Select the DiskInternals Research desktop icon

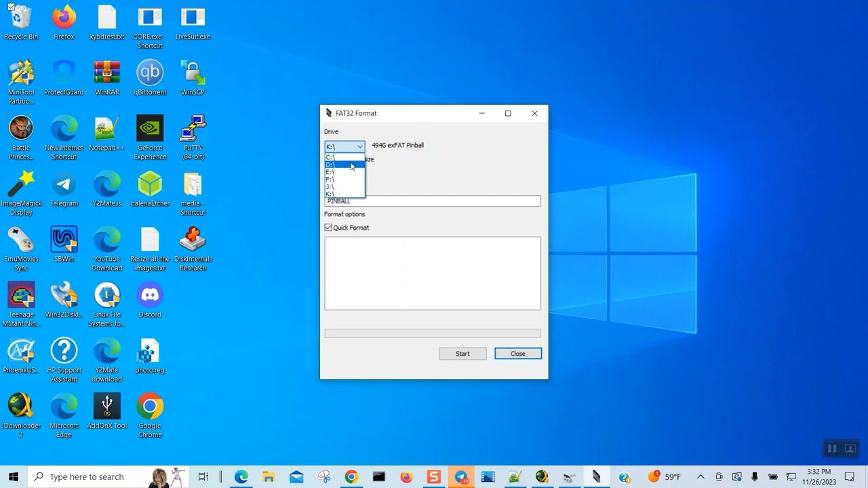tap(193, 249)
